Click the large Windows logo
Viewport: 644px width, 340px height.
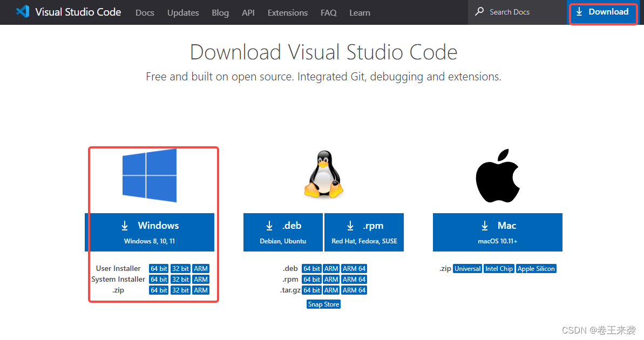pos(150,175)
